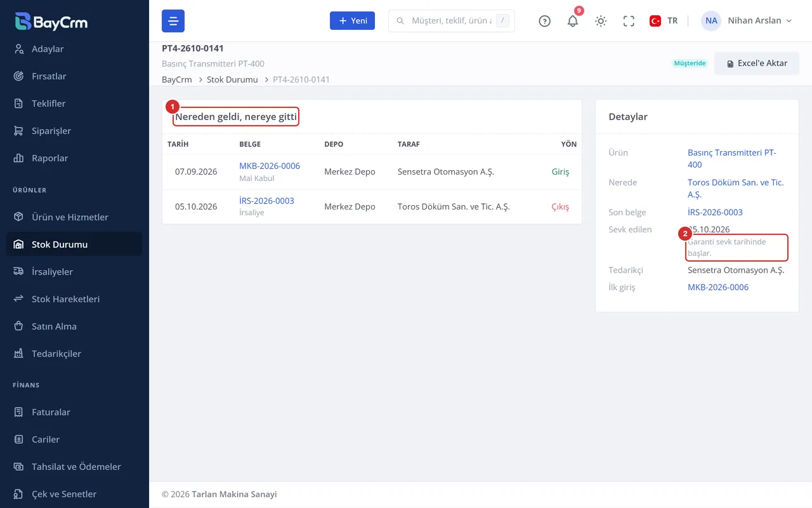
Task: Open the Basınç Transmitteri PT-400 product link in Detaylar
Action: 732,159
